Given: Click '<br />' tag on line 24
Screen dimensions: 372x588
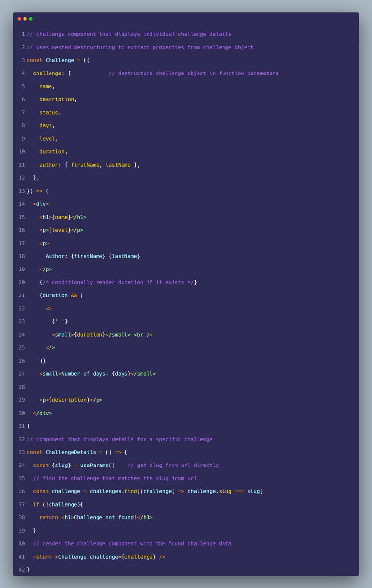Looking at the screenshot, I should (143, 335).
